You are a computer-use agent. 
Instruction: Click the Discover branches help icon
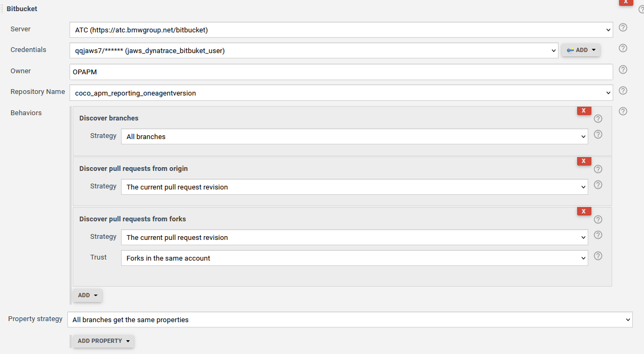598,118
